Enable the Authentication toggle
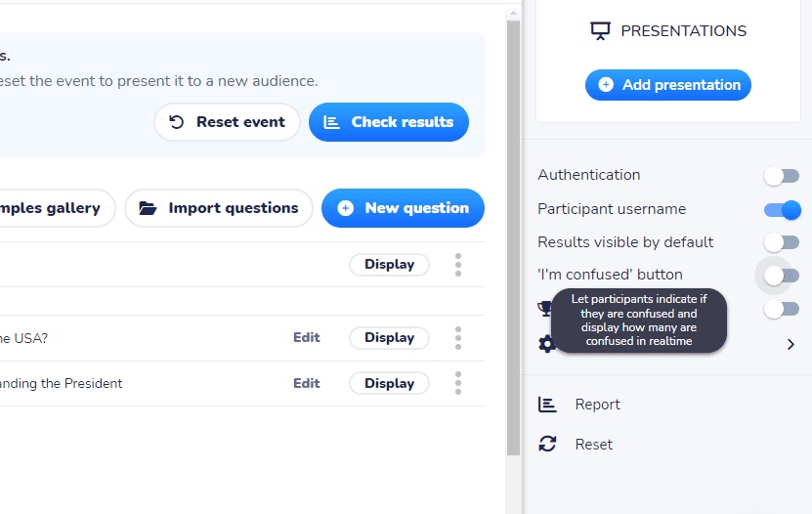 point(782,176)
